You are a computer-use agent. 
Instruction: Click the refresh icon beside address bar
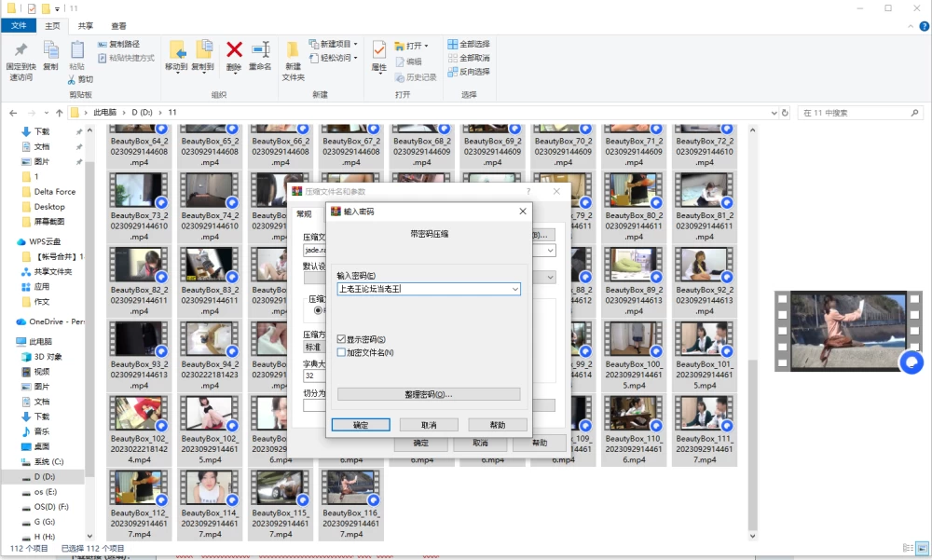pyautogui.click(x=785, y=113)
